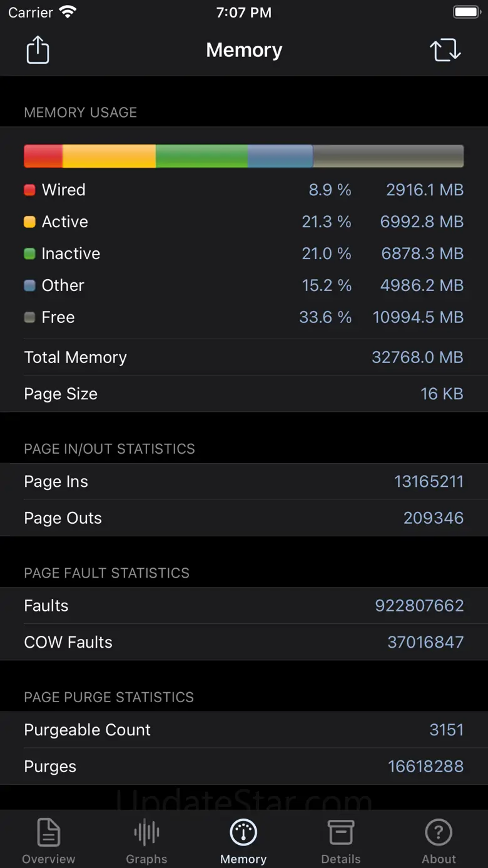
Task: Tap the COW Faults row
Action: click(243, 642)
